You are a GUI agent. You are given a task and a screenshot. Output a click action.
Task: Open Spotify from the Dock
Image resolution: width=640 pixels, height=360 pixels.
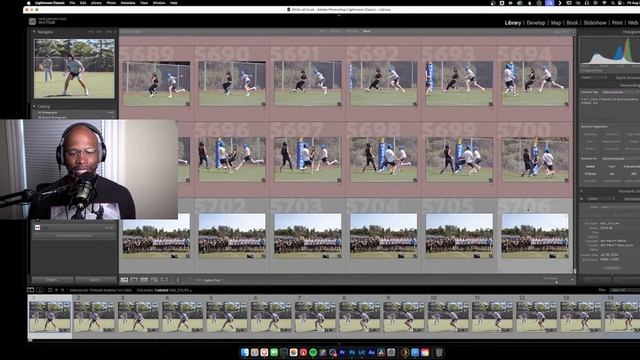(x=313, y=352)
